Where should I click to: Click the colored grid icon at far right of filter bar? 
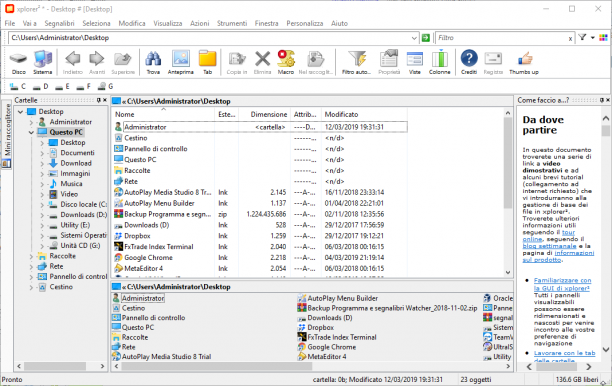coord(603,37)
